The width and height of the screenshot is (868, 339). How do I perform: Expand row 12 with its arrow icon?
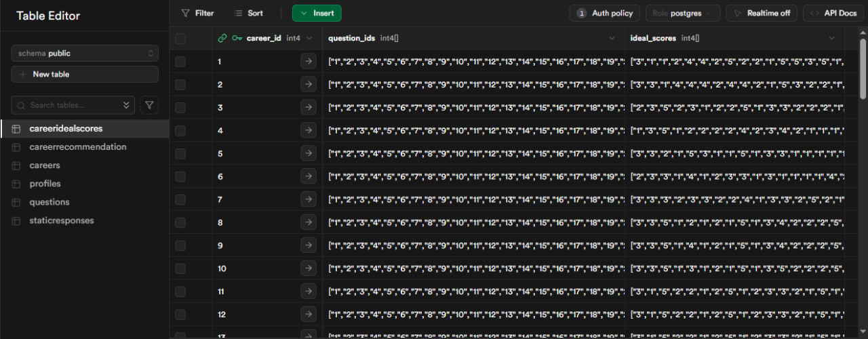309,315
